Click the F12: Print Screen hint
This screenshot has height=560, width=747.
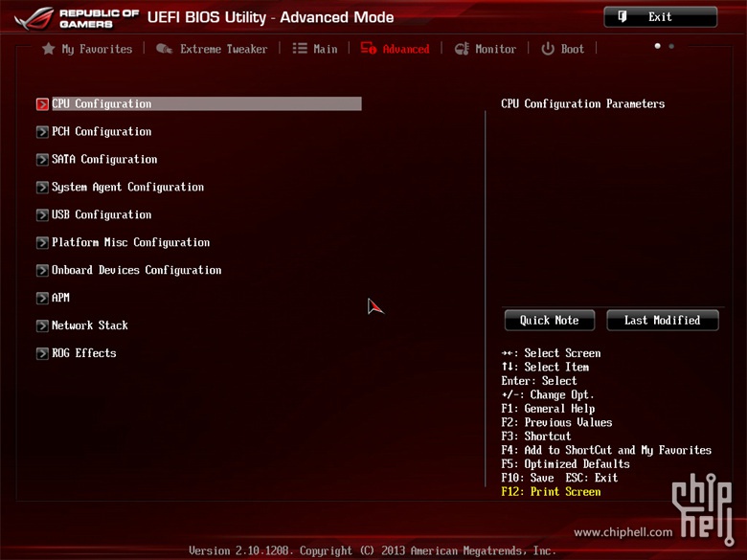(x=551, y=491)
